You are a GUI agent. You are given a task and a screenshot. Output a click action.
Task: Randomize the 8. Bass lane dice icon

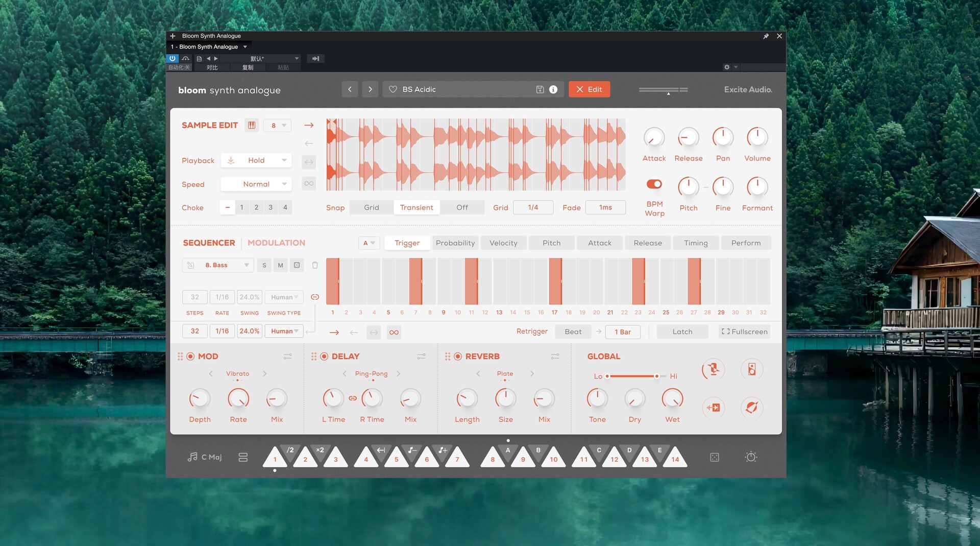[297, 265]
